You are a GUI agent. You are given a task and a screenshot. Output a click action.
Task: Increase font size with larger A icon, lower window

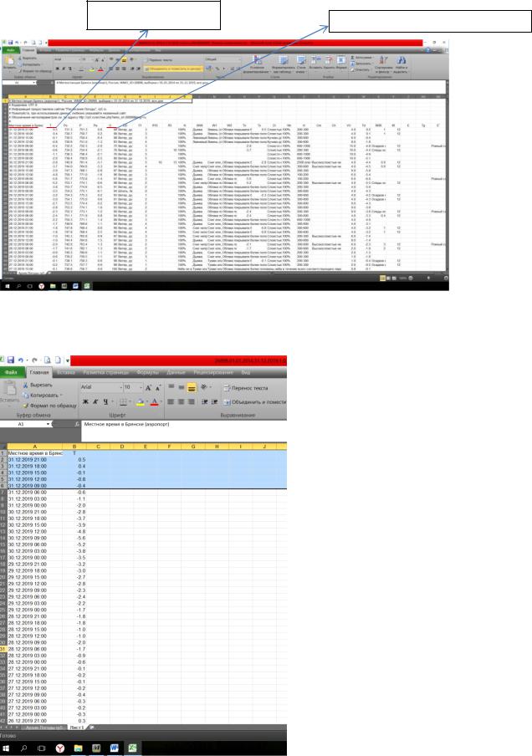(148, 387)
